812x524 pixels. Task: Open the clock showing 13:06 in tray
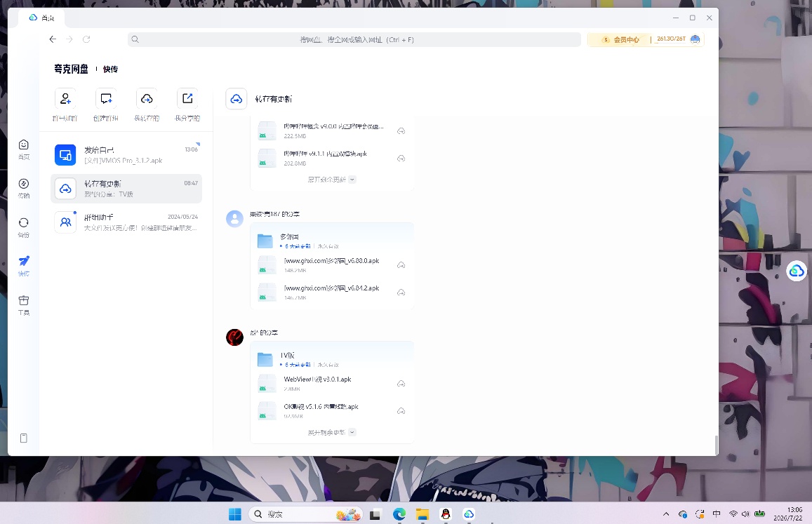click(x=788, y=514)
